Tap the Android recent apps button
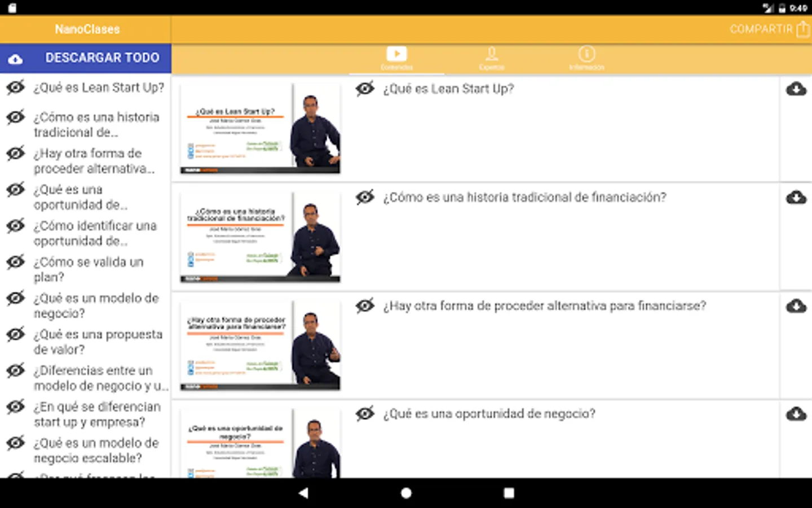 [x=509, y=493]
